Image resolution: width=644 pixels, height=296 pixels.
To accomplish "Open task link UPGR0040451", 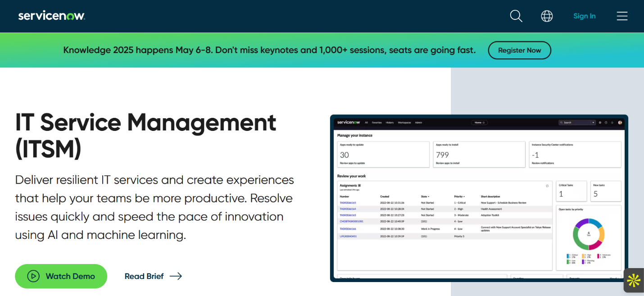I will (348, 236).
